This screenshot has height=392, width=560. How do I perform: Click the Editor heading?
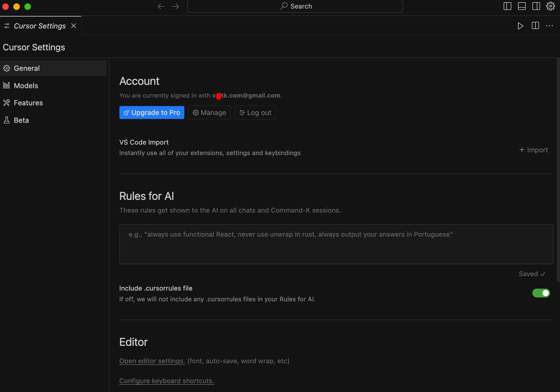pos(134,342)
